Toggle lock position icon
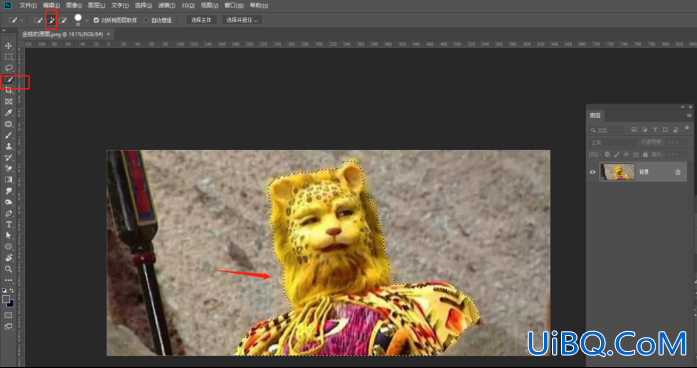This screenshot has width=697, height=368. [x=626, y=154]
